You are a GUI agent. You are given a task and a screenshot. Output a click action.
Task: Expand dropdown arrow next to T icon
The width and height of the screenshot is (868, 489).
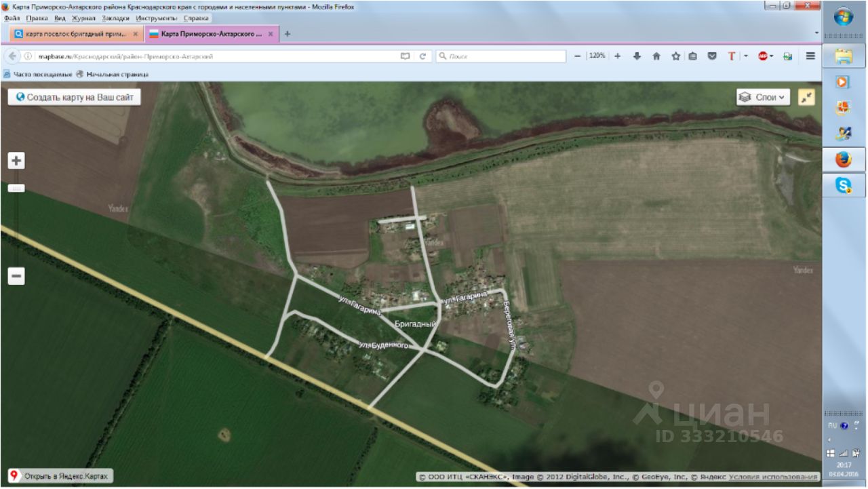click(x=745, y=56)
